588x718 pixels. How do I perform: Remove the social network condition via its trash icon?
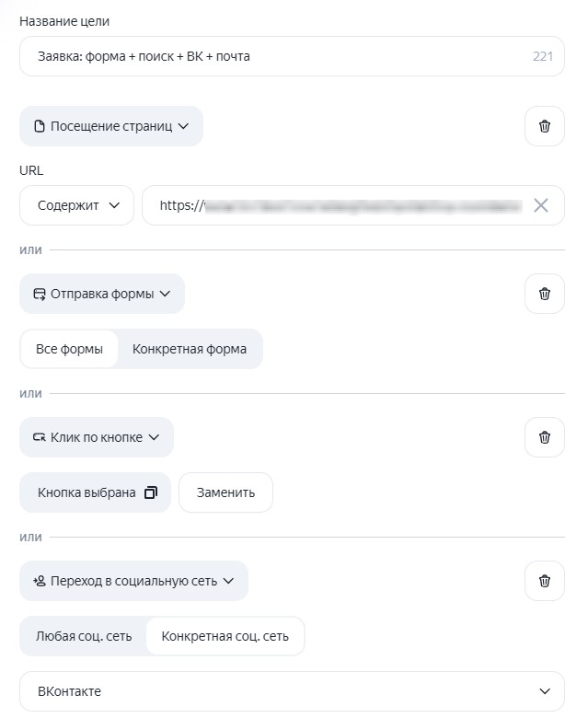544,581
